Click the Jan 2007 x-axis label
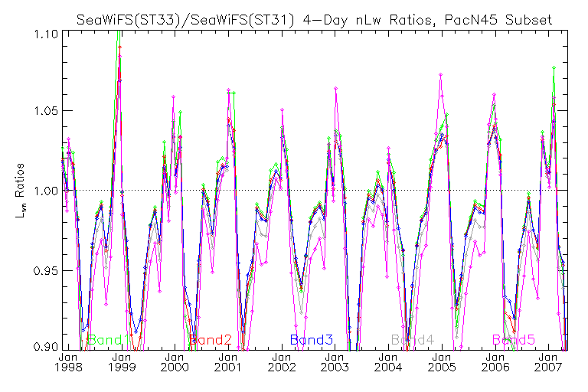Viewport: 588px width, 392px height. (x=549, y=362)
